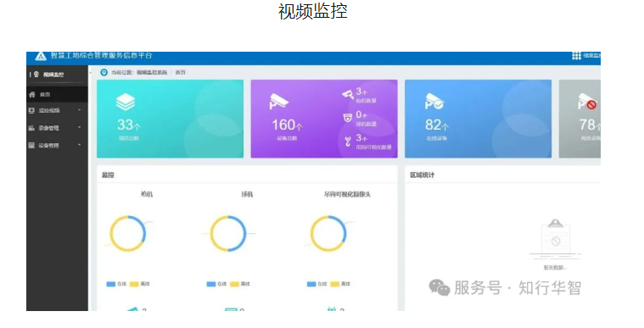Click the 视频监控 sidebar heading
Viewport: 644px width, 328px height.
[53, 75]
